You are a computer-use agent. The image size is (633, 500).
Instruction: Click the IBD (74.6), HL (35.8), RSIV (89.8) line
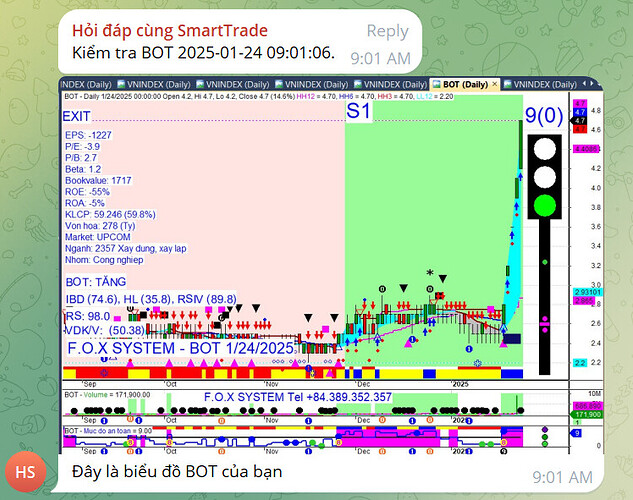(151, 299)
